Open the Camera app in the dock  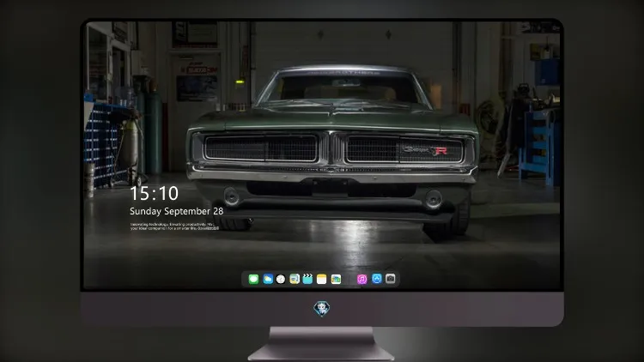(391, 279)
